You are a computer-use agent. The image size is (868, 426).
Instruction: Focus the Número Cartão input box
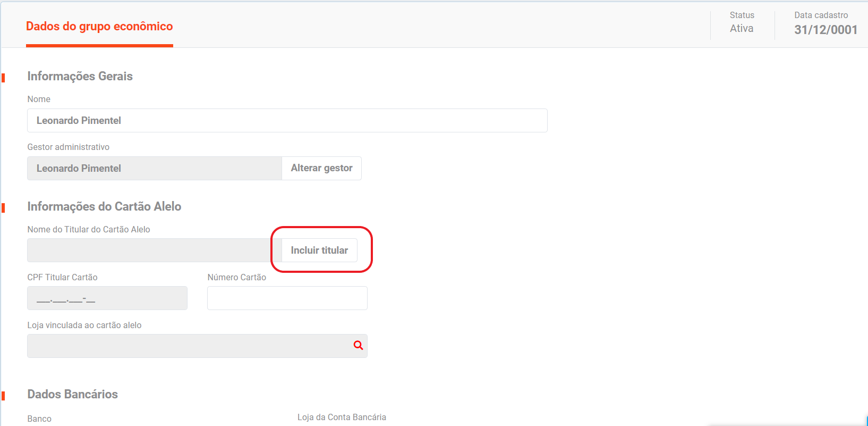point(287,298)
